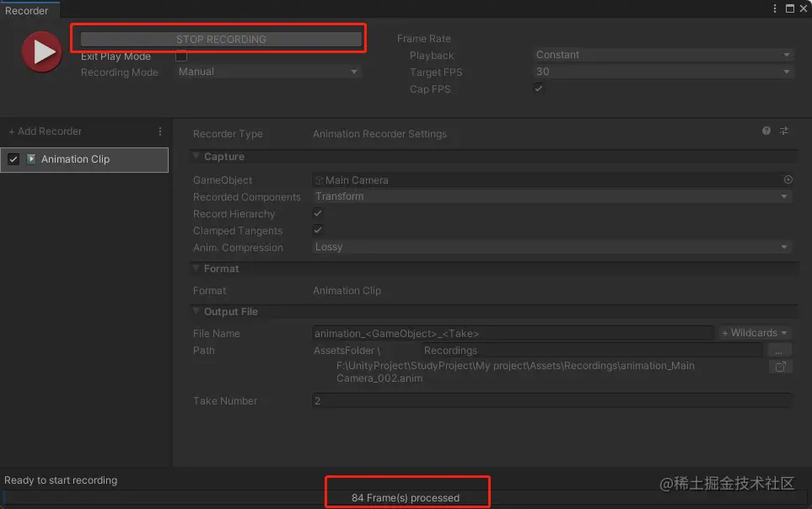
Task: Click the Animation Recorder Settings text
Action: [379, 134]
